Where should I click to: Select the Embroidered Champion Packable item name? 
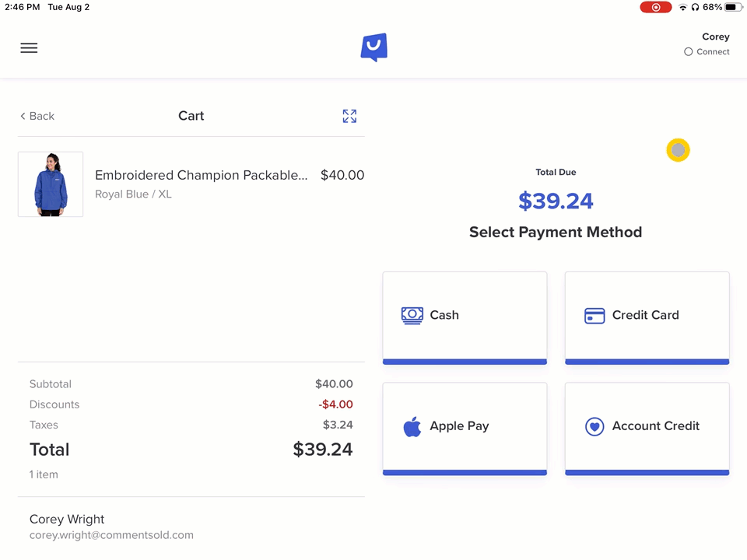[x=201, y=176]
